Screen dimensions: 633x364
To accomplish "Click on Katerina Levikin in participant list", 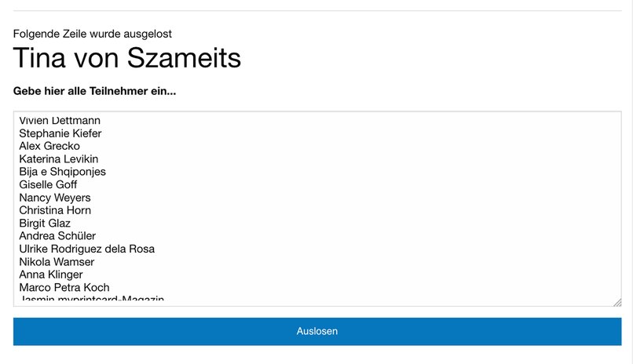I will point(59,159).
